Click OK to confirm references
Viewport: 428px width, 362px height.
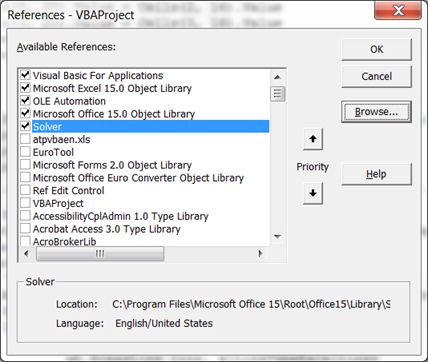[376, 49]
